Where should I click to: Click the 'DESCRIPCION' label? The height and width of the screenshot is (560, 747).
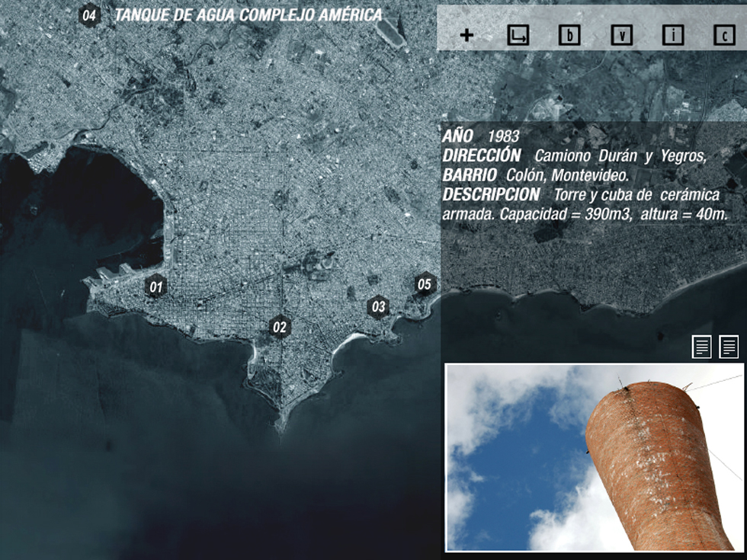pos(491,195)
